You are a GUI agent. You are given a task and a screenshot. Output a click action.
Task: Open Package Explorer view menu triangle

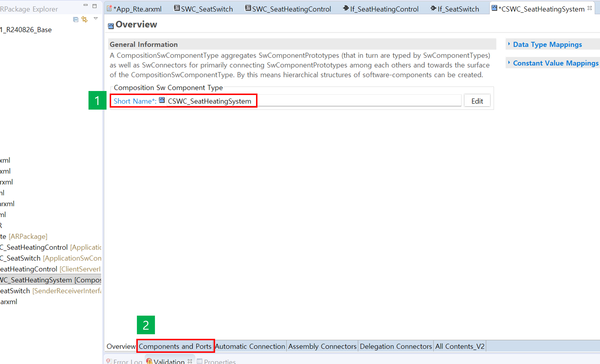(x=96, y=19)
